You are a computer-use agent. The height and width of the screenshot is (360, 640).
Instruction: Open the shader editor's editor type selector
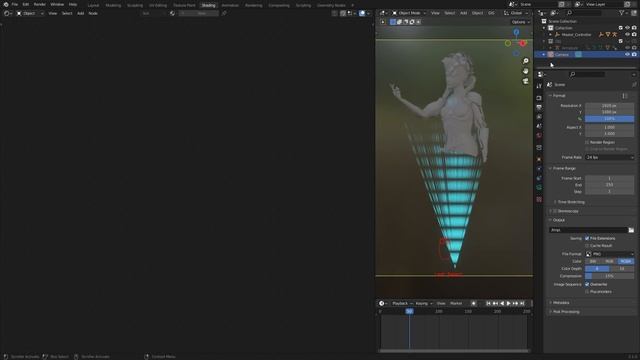7,13
